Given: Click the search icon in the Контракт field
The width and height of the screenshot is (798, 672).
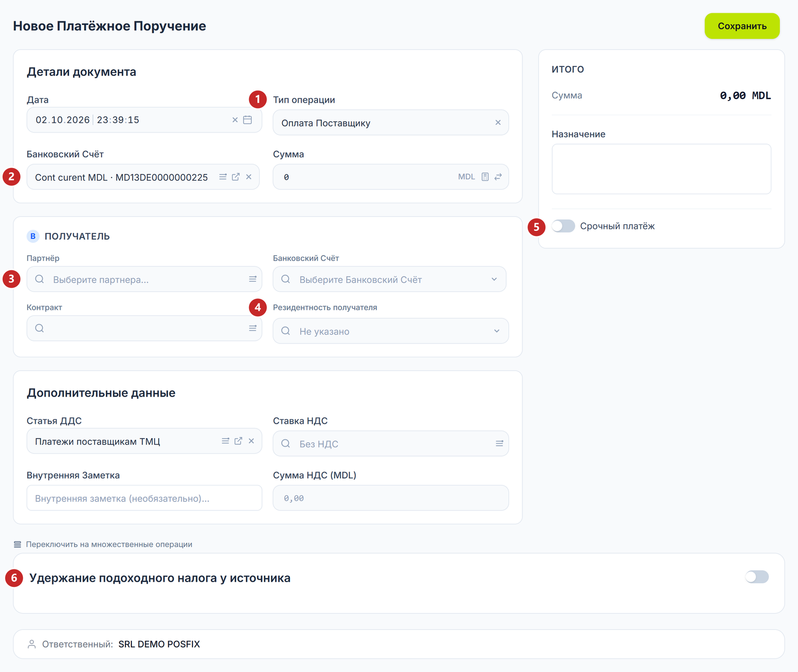Looking at the screenshot, I should (39, 329).
